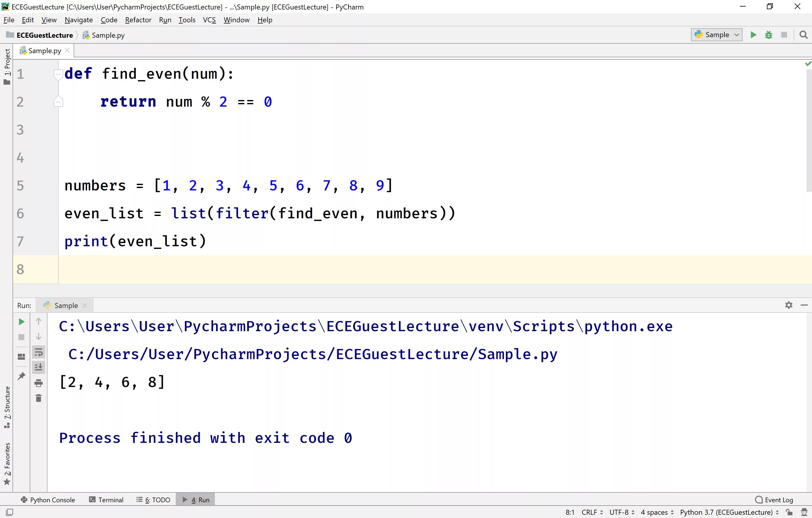
Task: Toggle the read-only lock status icon
Action: [789, 512]
